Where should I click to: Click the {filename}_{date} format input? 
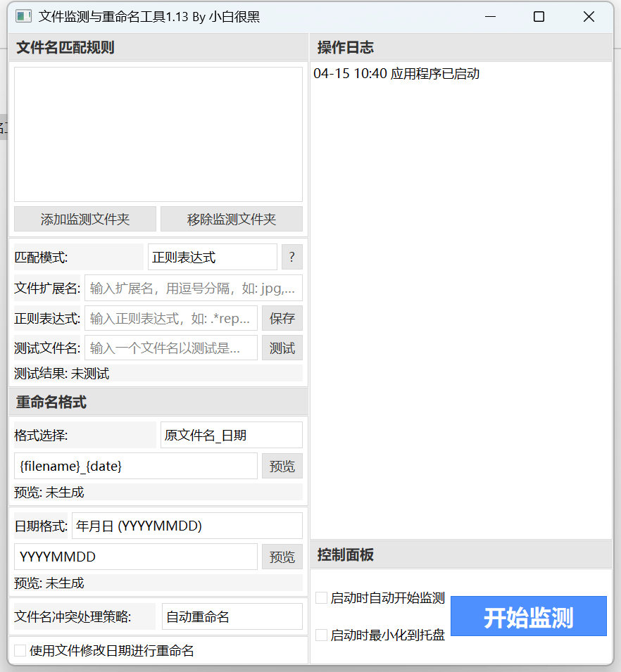pyautogui.click(x=135, y=466)
